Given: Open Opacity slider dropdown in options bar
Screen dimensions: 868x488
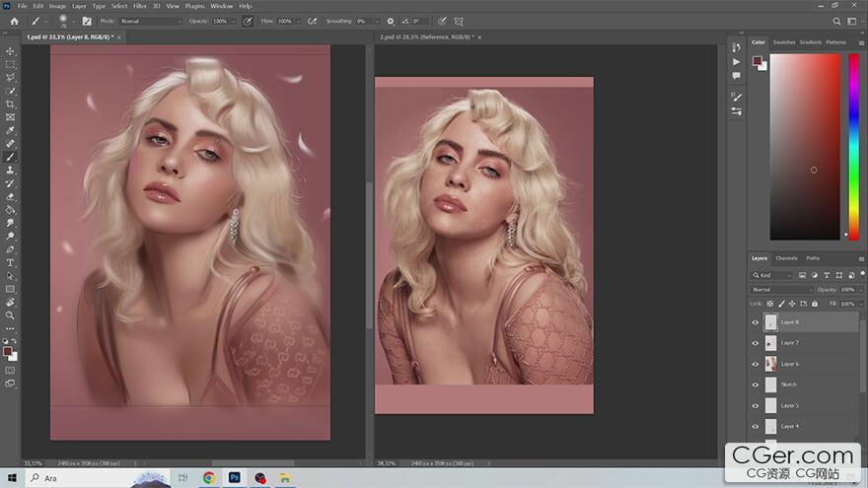Looking at the screenshot, I should 233,21.
